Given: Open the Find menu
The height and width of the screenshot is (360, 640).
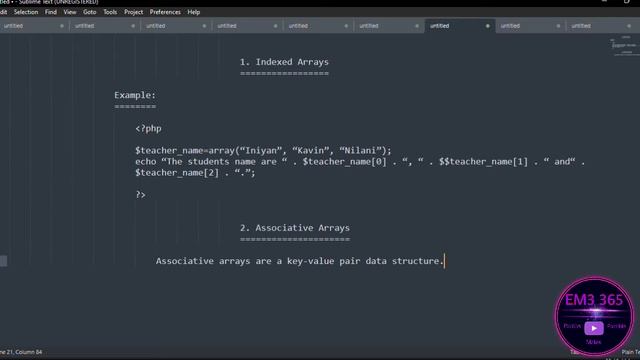Looking at the screenshot, I should point(51,12).
